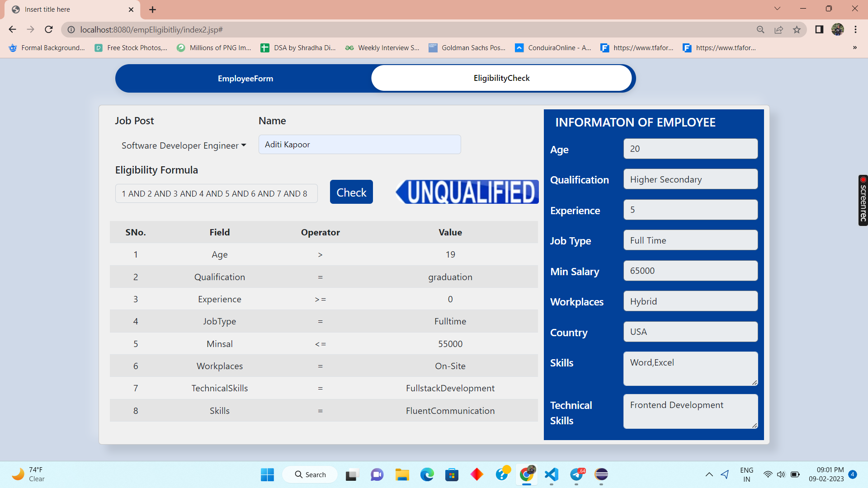Open Visual Studio Code from taskbar
This screenshot has height=488, width=868.
pyautogui.click(x=552, y=474)
